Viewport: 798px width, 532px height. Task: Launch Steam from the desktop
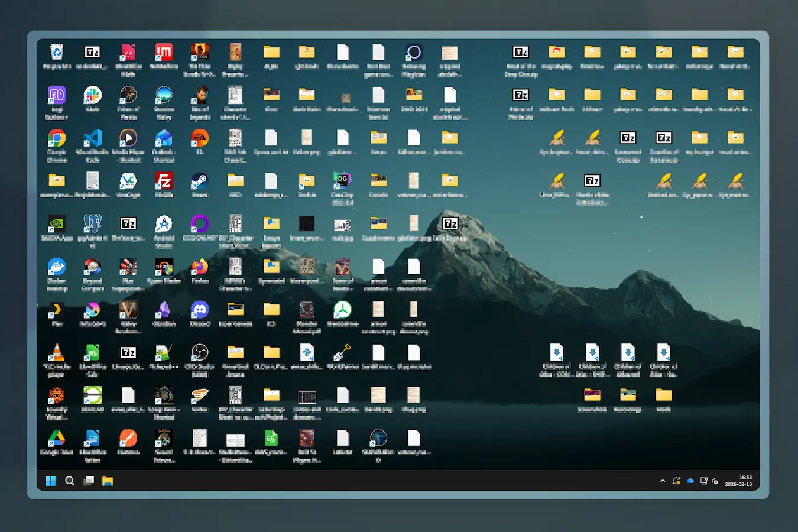tap(200, 181)
